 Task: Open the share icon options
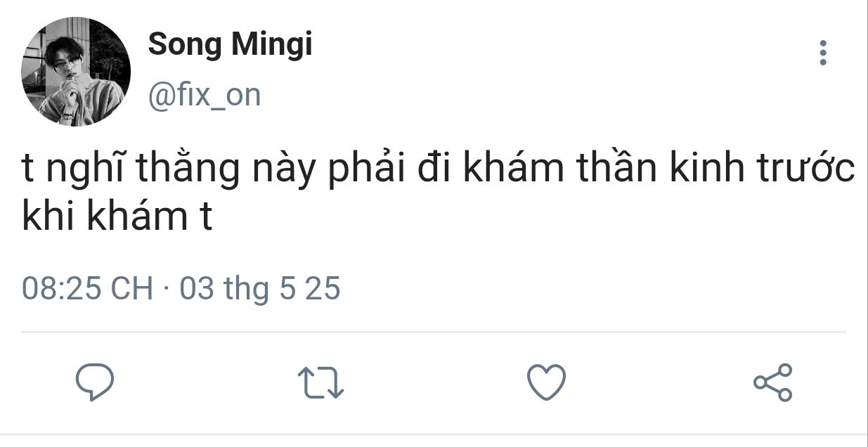(x=772, y=383)
